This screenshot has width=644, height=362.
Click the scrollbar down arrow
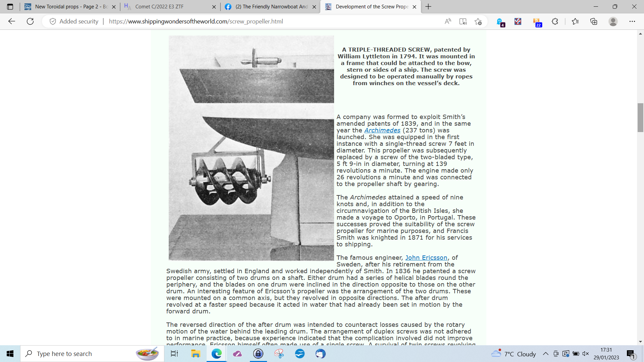click(640, 342)
